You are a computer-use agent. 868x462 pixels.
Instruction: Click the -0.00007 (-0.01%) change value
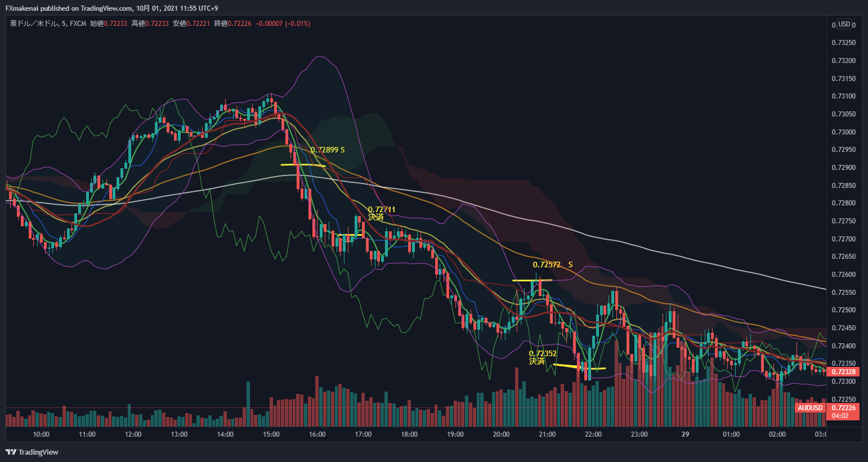(283, 24)
